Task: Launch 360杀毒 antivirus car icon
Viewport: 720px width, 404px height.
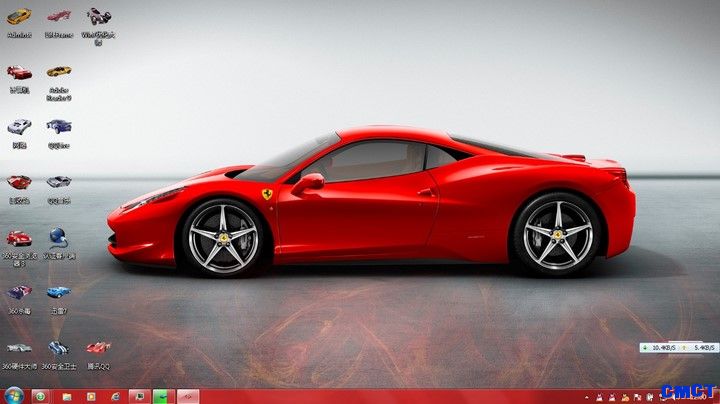Action: [x=19, y=292]
